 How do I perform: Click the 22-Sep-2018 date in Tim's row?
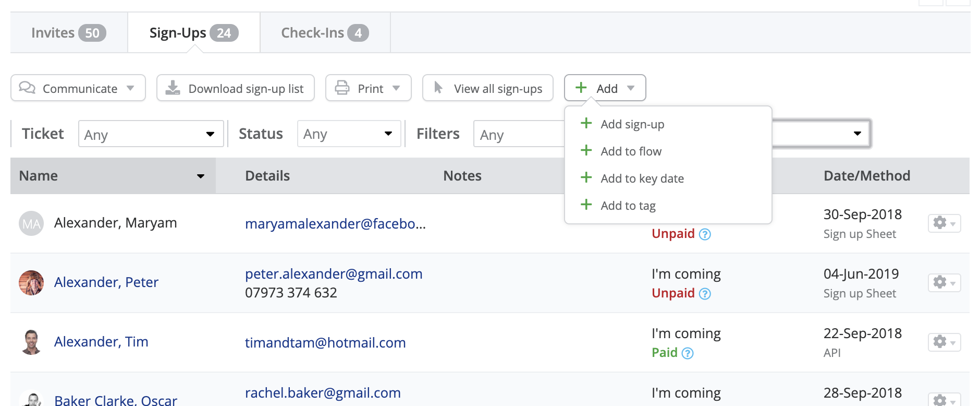(x=863, y=333)
